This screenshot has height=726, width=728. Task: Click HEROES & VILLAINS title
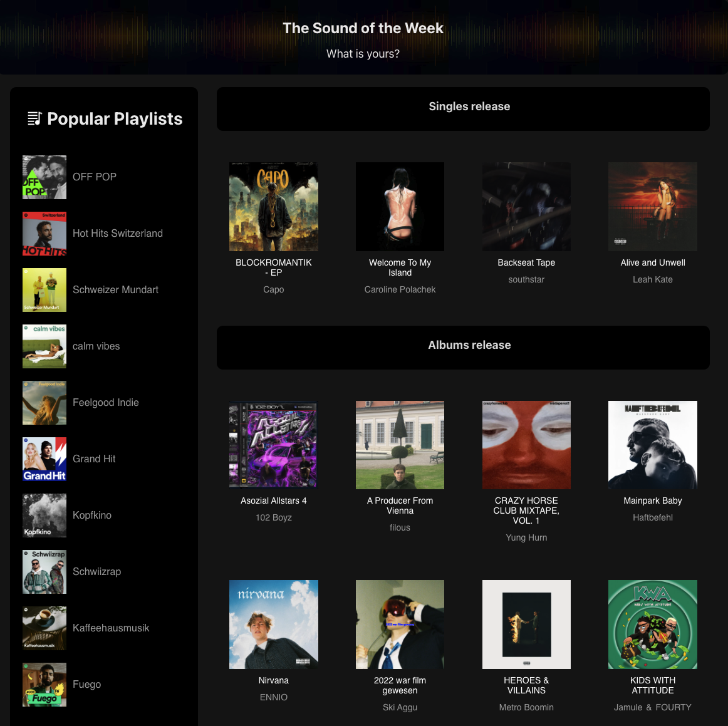click(526, 685)
